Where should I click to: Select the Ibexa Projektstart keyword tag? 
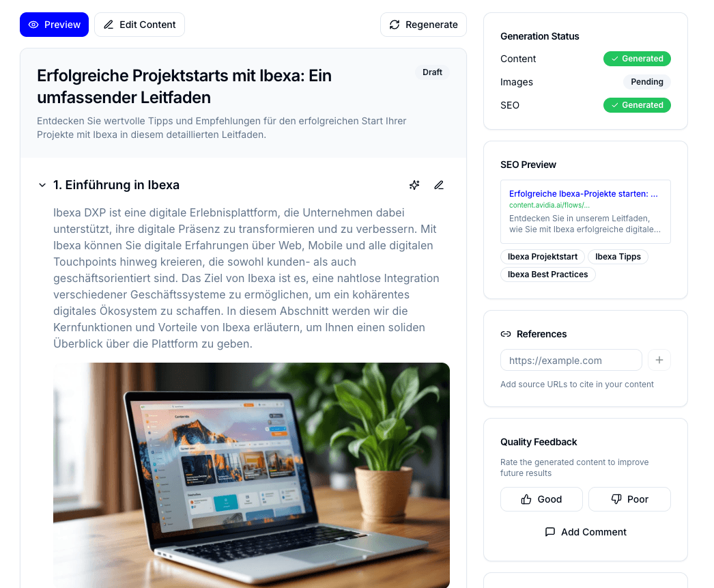point(543,256)
